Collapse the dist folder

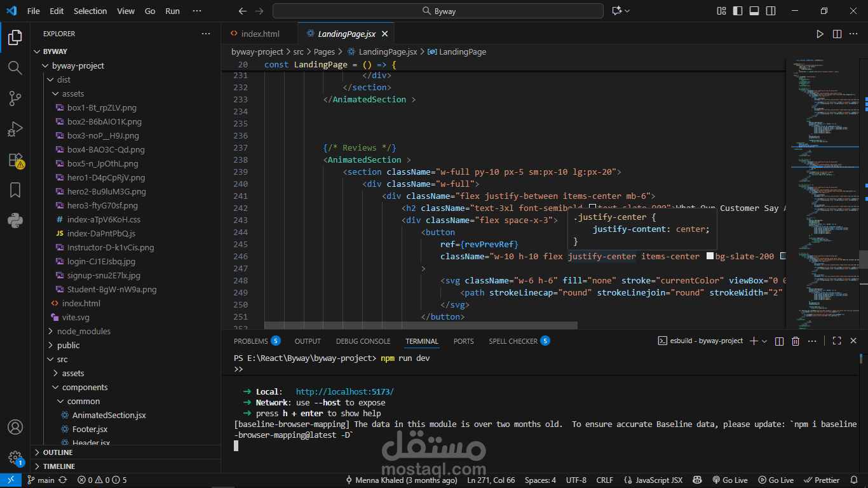126,79
